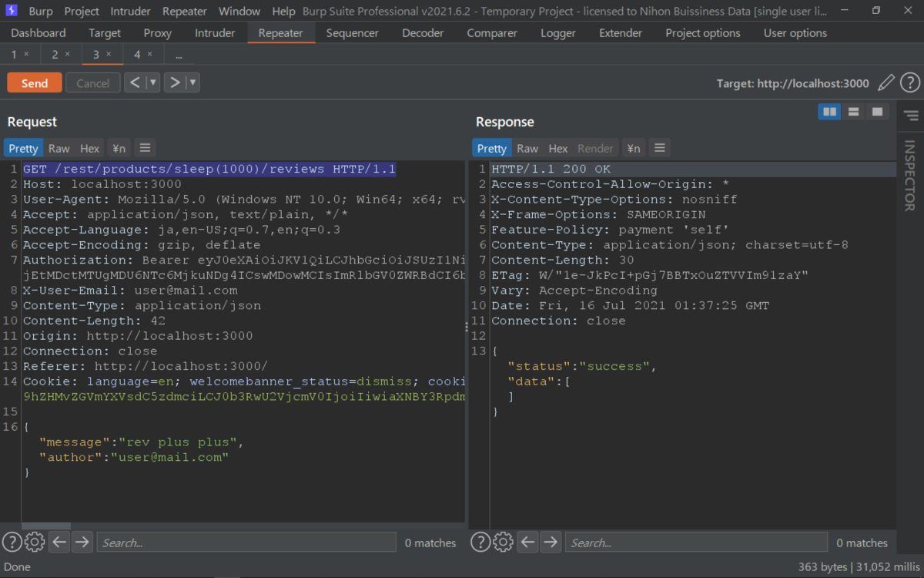Open Inspector panel hamburger icon

[x=911, y=116]
